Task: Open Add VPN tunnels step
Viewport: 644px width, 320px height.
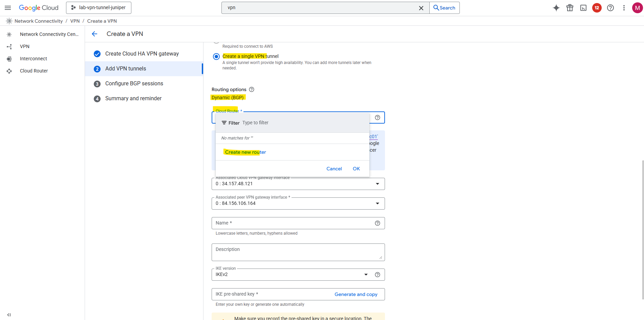Action: pyautogui.click(x=144, y=69)
